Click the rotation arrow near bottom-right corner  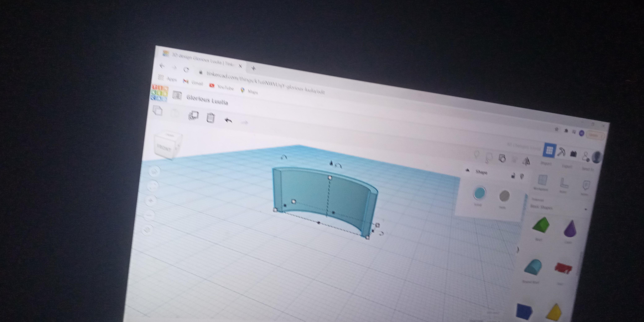click(x=381, y=233)
